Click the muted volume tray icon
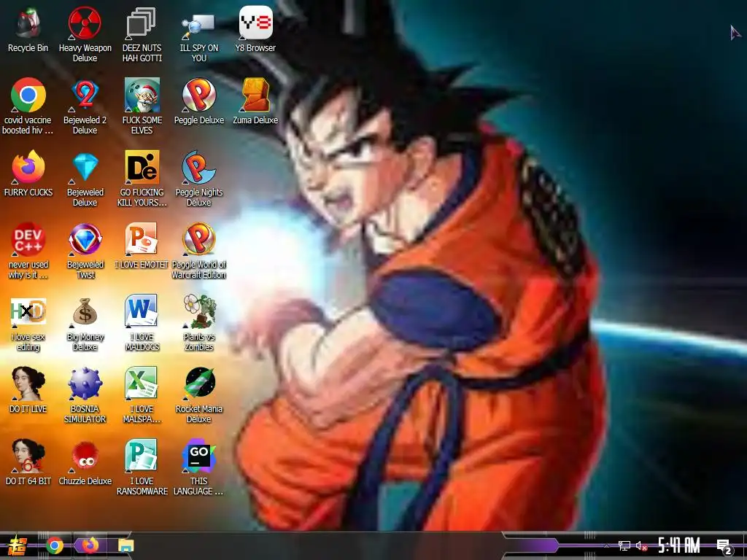 tap(641, 545)
